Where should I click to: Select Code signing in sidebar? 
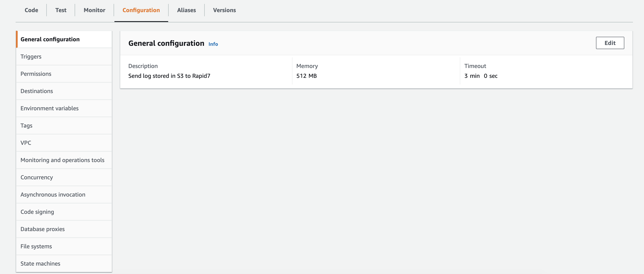click(x=37, y=212)
